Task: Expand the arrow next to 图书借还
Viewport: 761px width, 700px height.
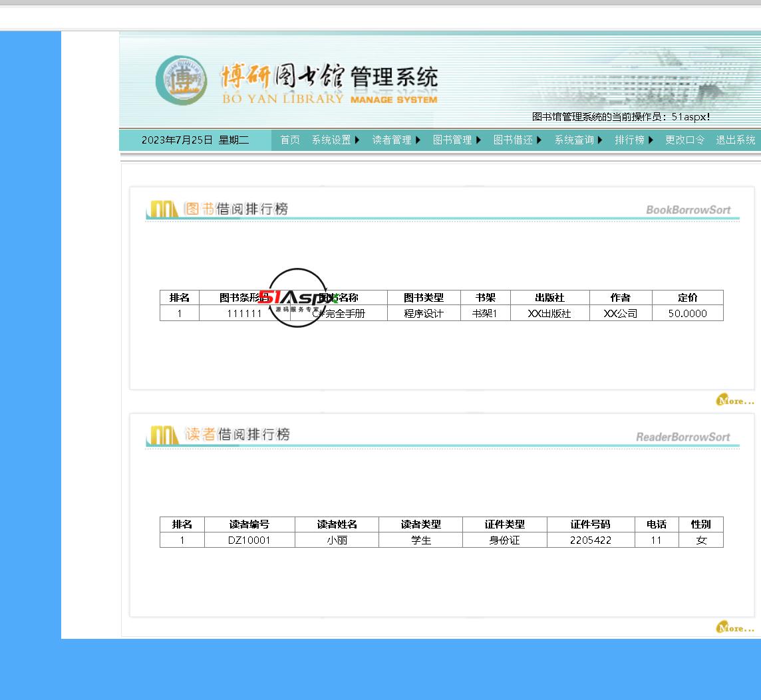Action: point(539,140)
